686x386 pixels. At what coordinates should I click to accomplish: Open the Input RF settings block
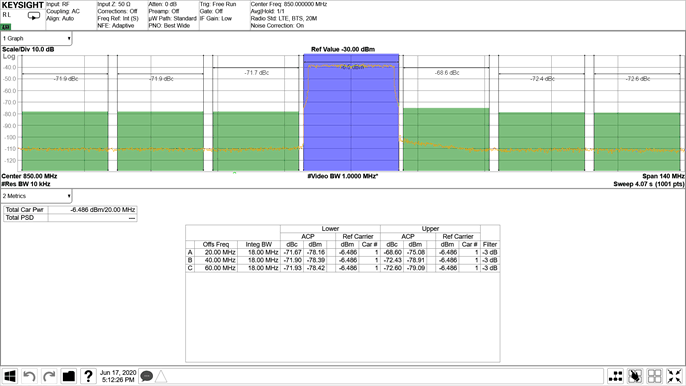click(70, 15)
